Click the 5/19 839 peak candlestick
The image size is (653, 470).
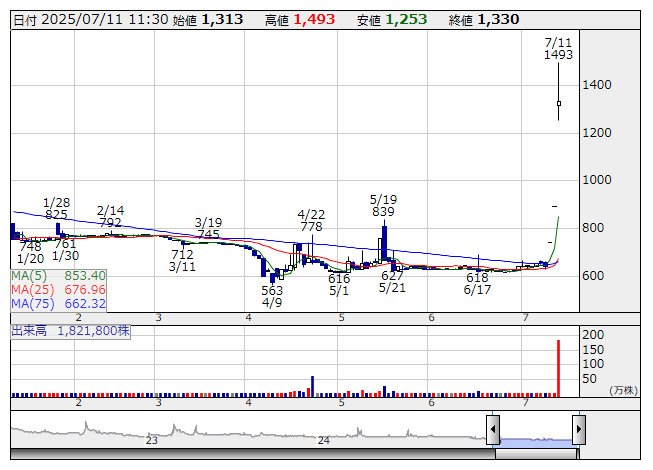point(384,241)
